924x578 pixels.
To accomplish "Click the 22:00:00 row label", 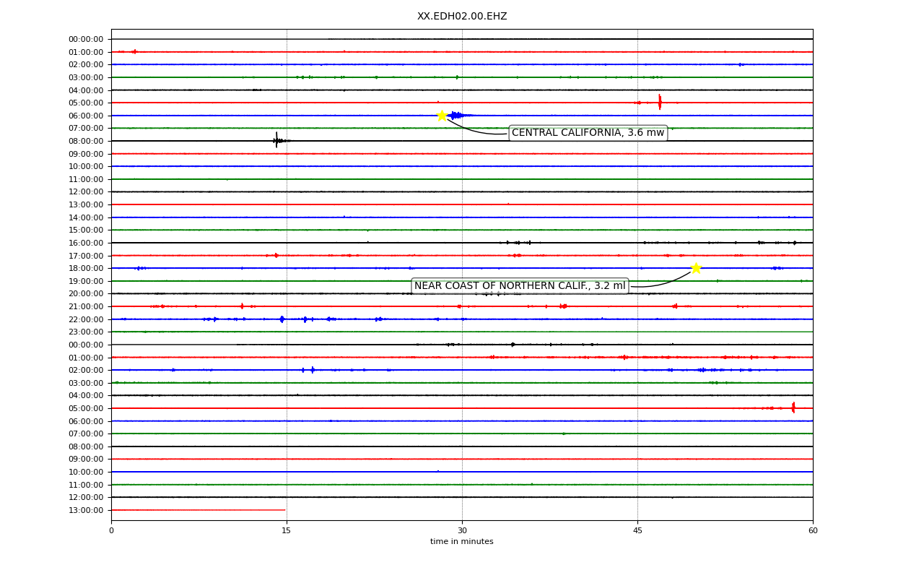I will click(x=86, y=319).
